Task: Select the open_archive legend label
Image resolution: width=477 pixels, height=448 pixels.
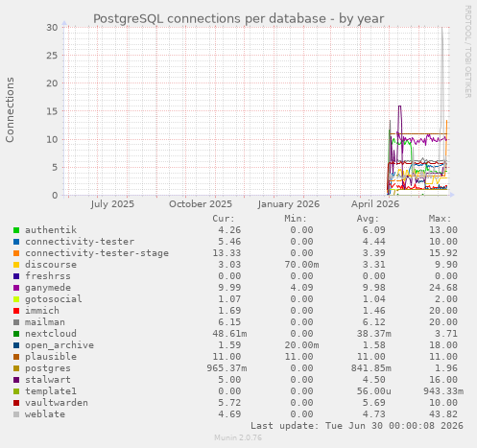Action: pos(60,345)
